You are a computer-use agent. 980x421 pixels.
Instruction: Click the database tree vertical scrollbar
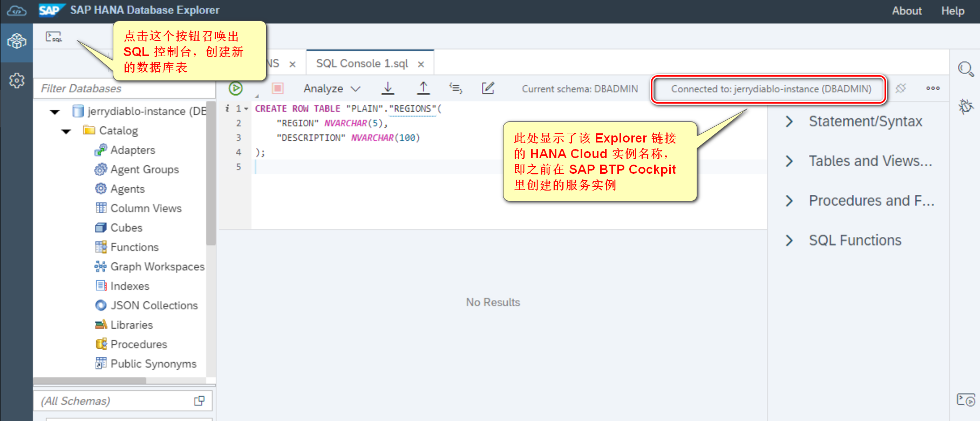[x=211, y=173]
